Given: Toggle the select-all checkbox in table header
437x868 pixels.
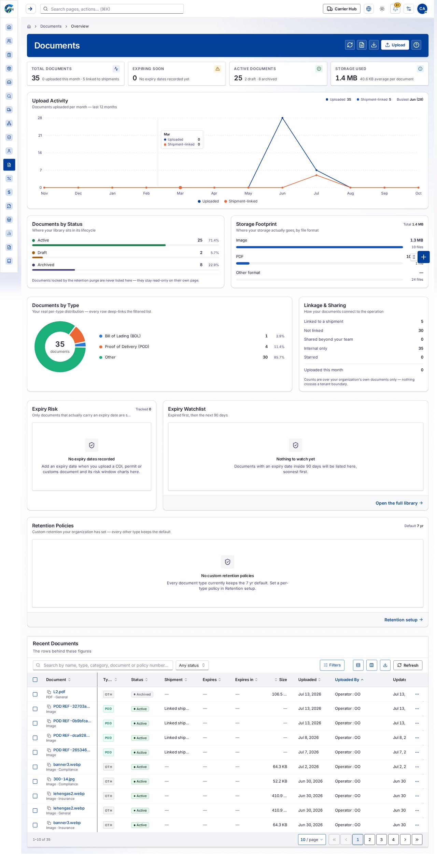Looking at the screenshot, I should point(35,679).
